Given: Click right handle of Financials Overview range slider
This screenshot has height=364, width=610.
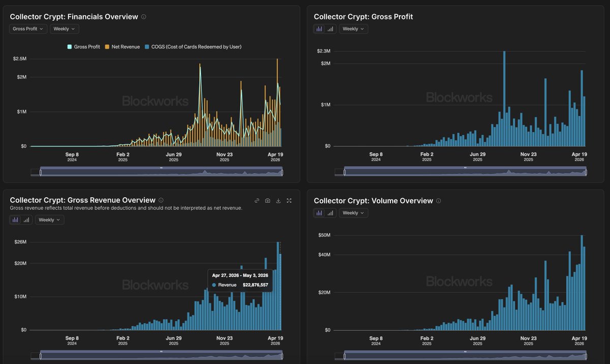Looking at the screenshot, I should pos(282,173).
